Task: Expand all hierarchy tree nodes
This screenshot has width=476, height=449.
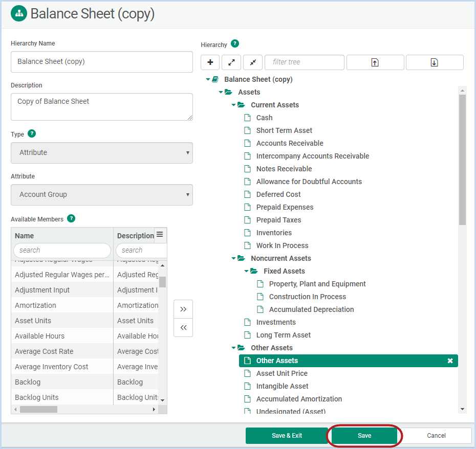Action: click(231, 62)
